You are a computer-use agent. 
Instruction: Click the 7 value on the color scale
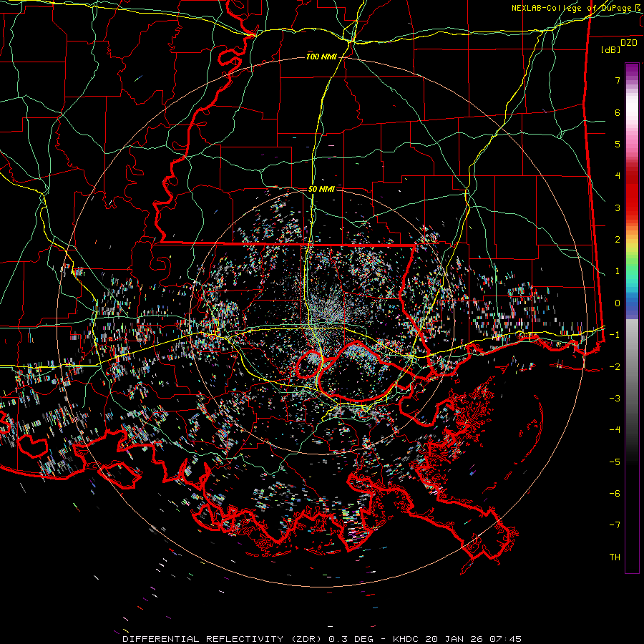pyautogui.click(x=618, y=80)
